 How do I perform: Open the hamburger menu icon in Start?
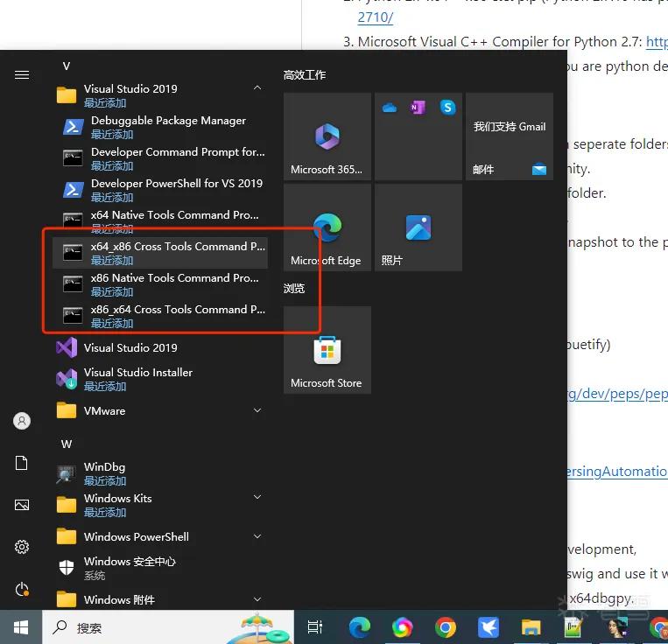[22, 75]
